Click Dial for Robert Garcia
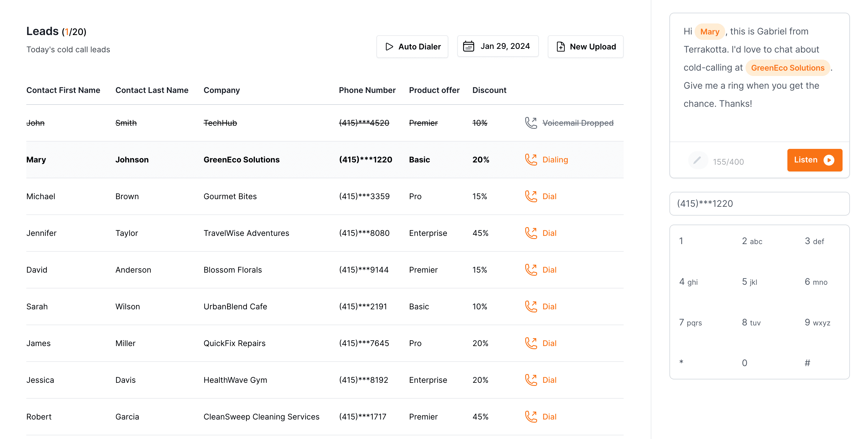The width and height of the screenshot is (868, 439). tap(549, 417)
